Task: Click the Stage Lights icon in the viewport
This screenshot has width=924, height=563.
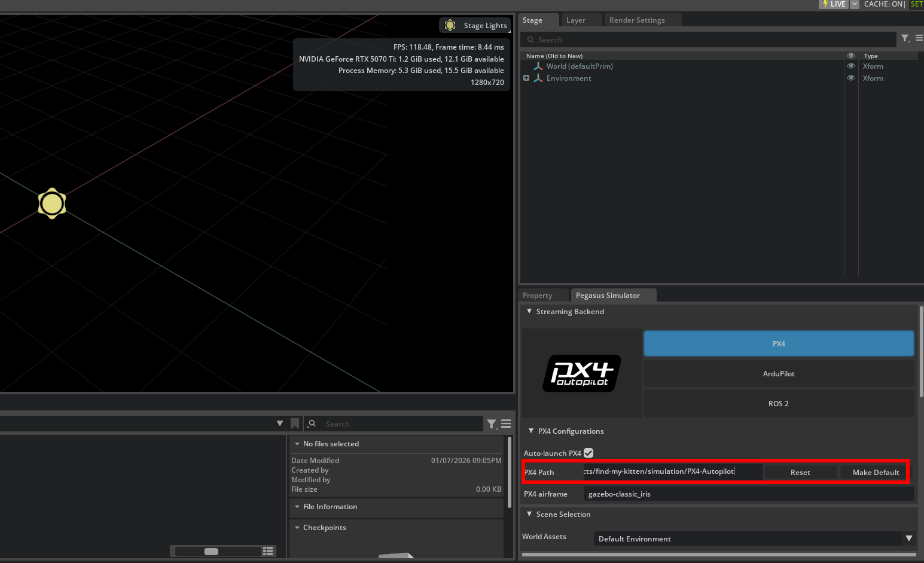Action: 450,25
